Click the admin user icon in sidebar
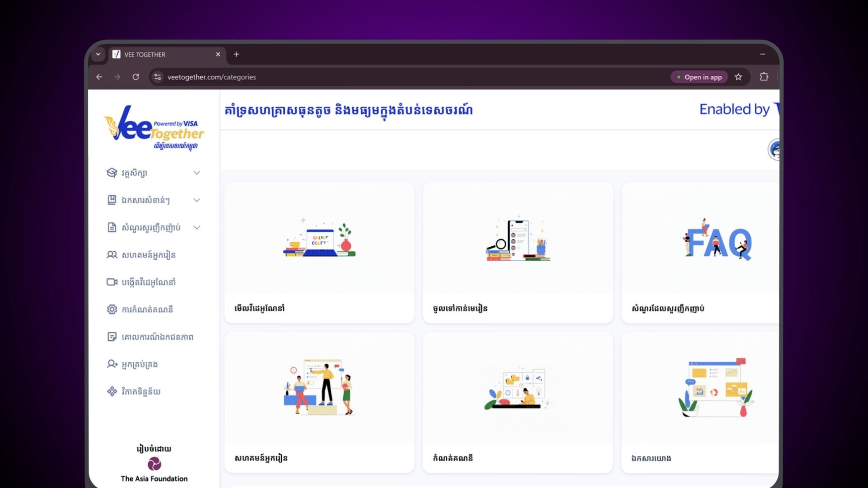The width and height of the screenshot is (868, 488). (x=112, y=364)
